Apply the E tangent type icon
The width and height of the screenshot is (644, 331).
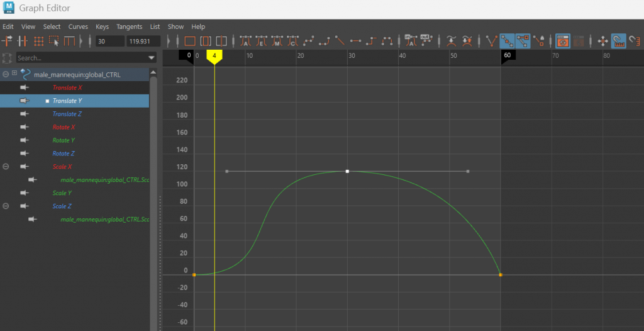pos(261,41)
